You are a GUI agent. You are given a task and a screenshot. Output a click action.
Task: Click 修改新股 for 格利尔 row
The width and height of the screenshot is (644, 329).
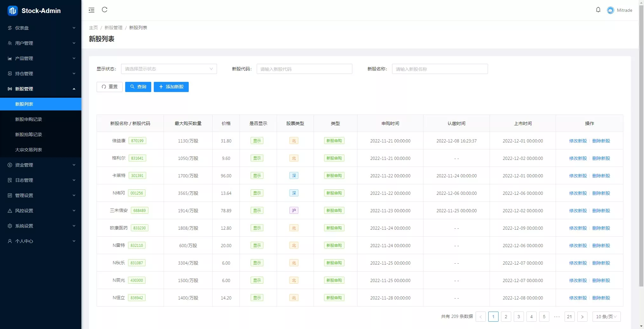[578, 158]
